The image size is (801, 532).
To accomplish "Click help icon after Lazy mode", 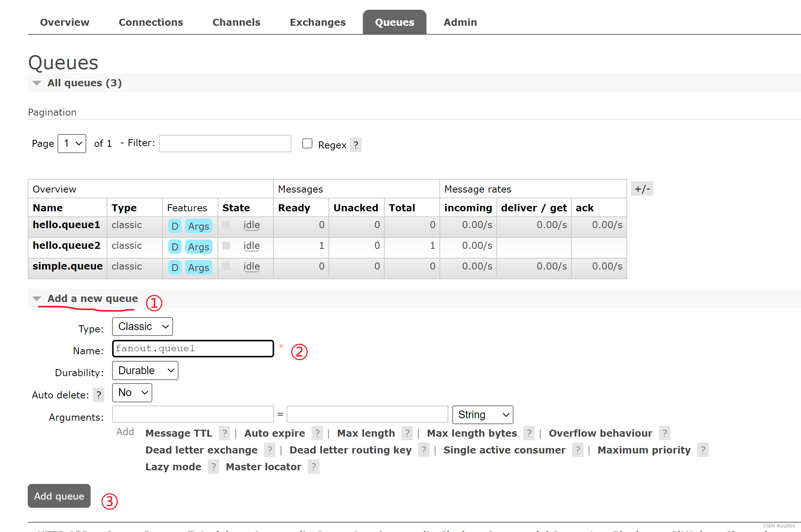I will point(213,467).
